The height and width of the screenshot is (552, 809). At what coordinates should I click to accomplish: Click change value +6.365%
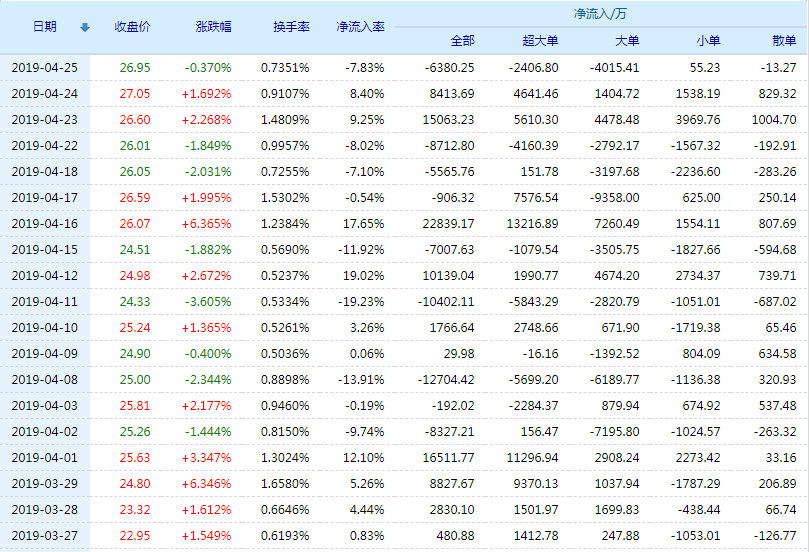[x=206, y=224]
